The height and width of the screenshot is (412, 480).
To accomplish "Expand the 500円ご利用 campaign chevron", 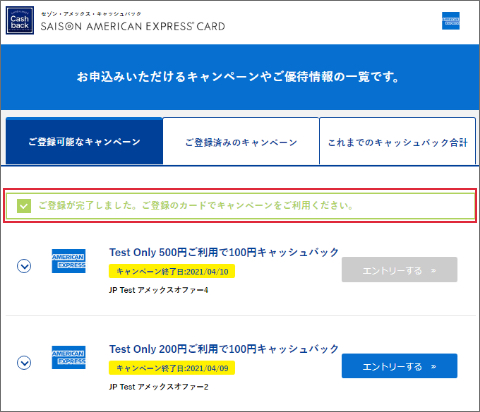I will (x=24, y=266).
